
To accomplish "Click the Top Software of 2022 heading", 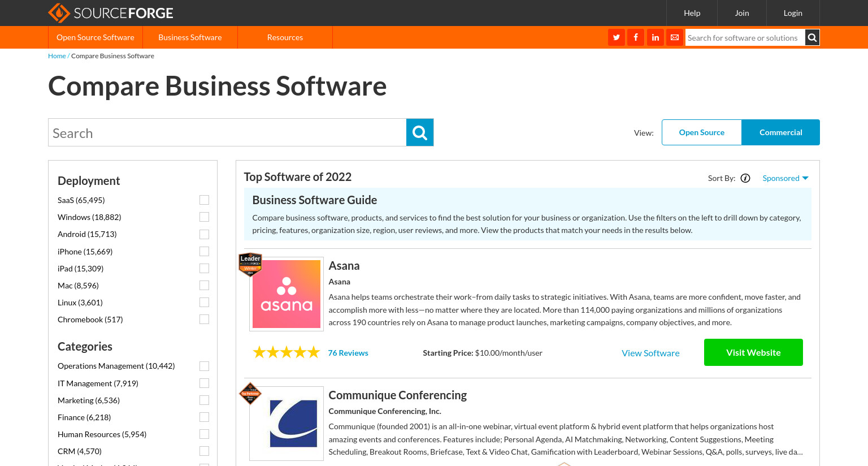I will (298, 177).
